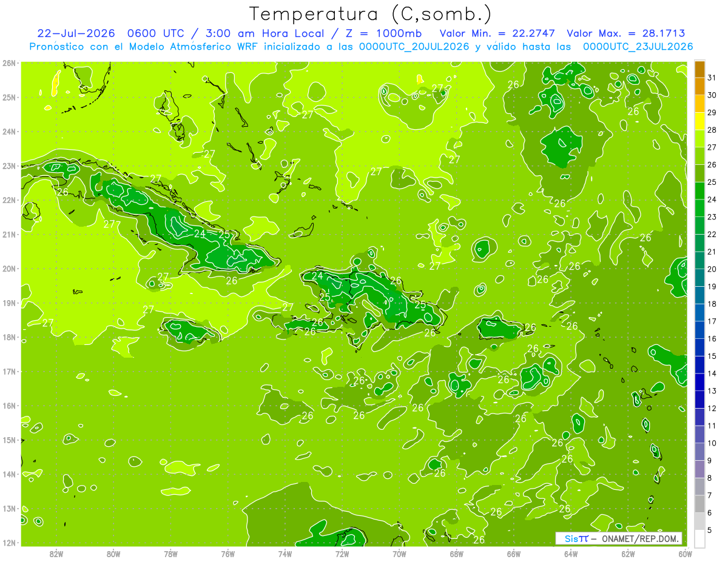The image size is (728, 562).
Task: Click the 15N latitude axis label
Action: coord(9,440)
